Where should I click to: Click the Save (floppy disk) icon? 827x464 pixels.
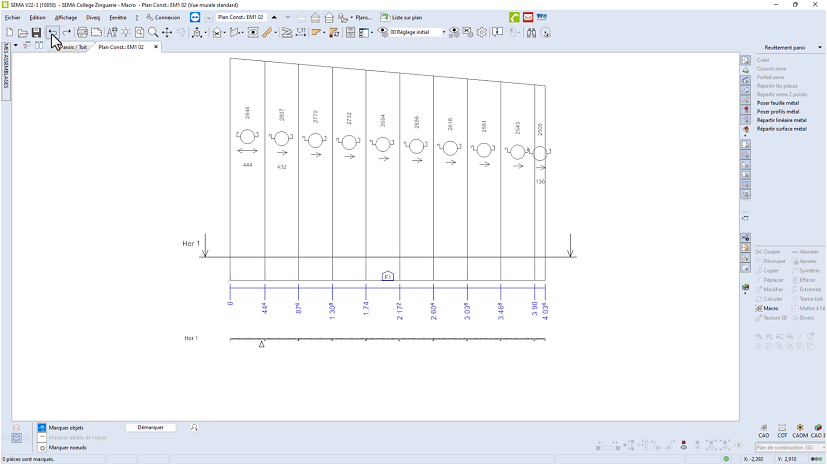36,33
